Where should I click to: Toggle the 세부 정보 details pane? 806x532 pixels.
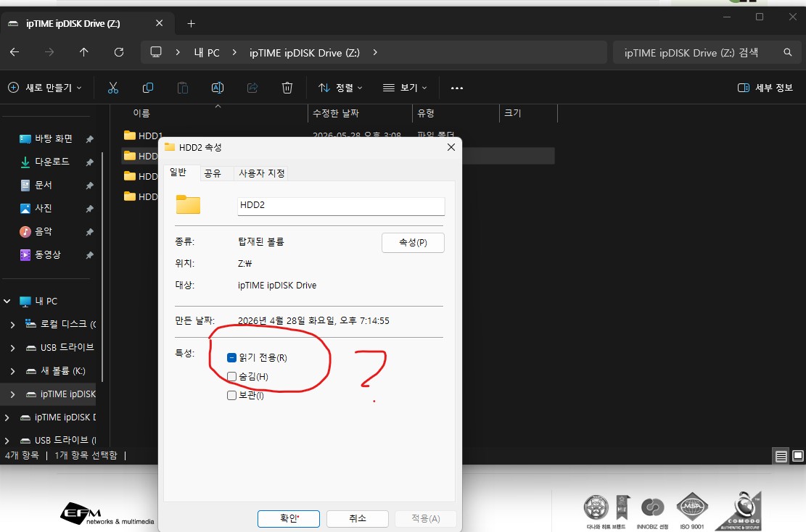tap(765, 88)
